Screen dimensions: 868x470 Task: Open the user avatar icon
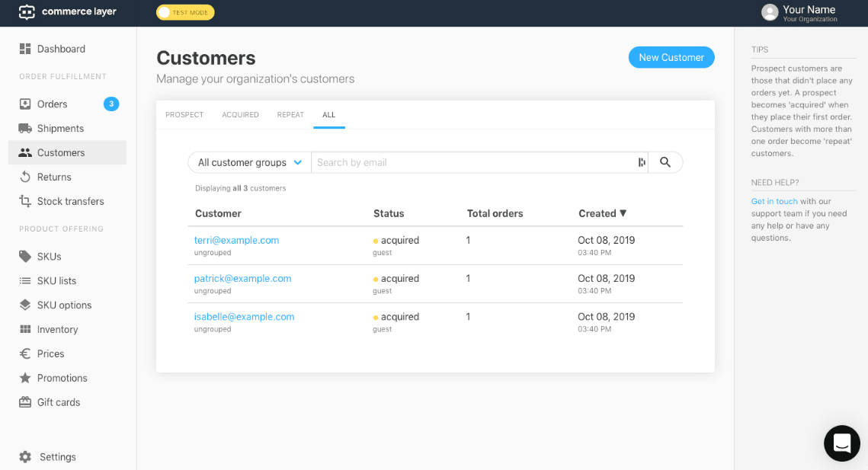[770, 12]
